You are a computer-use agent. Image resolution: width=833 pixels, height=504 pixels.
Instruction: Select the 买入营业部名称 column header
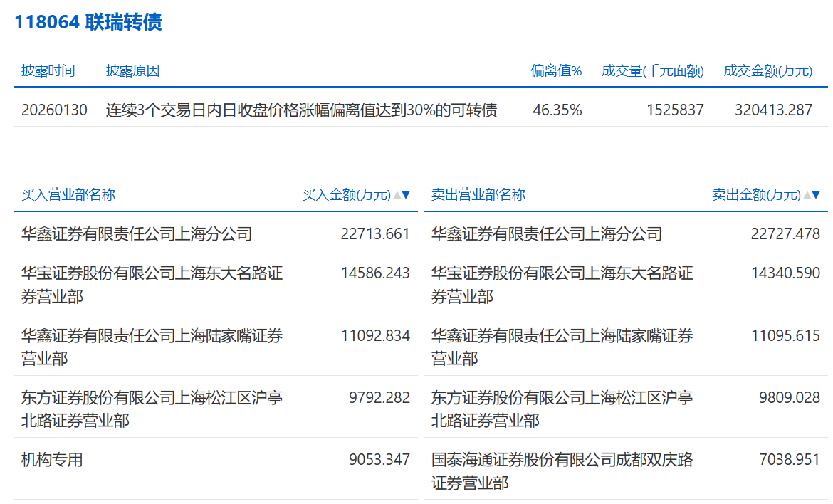coord(68,195)
